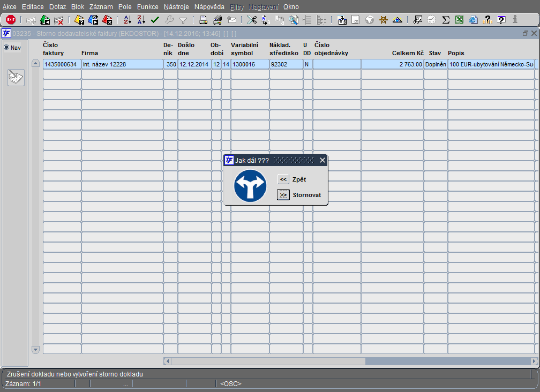Click the sort descending Z-A icon
540x392 pixels.
(x=141, y=20)
